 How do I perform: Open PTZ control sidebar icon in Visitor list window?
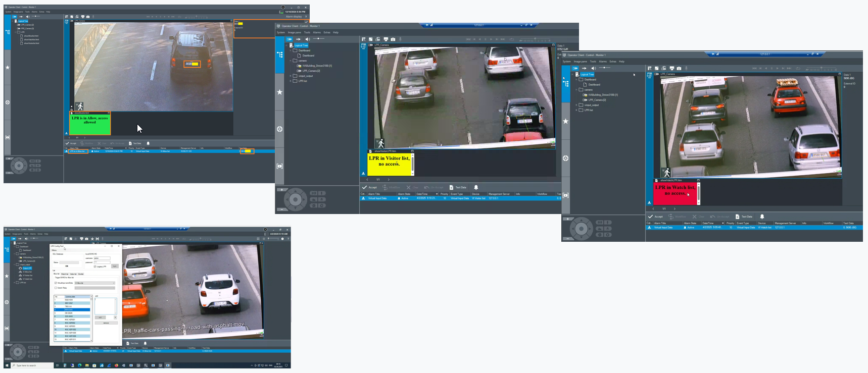click(279, 129)
